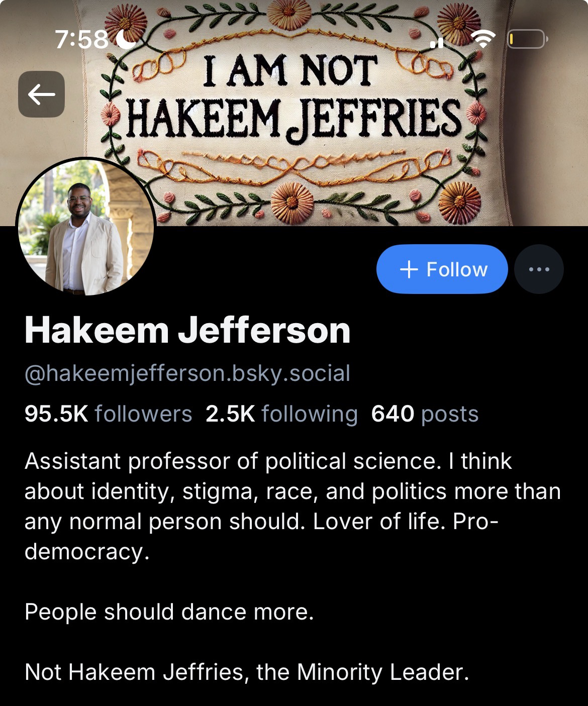Tap the 'People should dance more.' line
The image size is (588, 706).
(169, 612)
